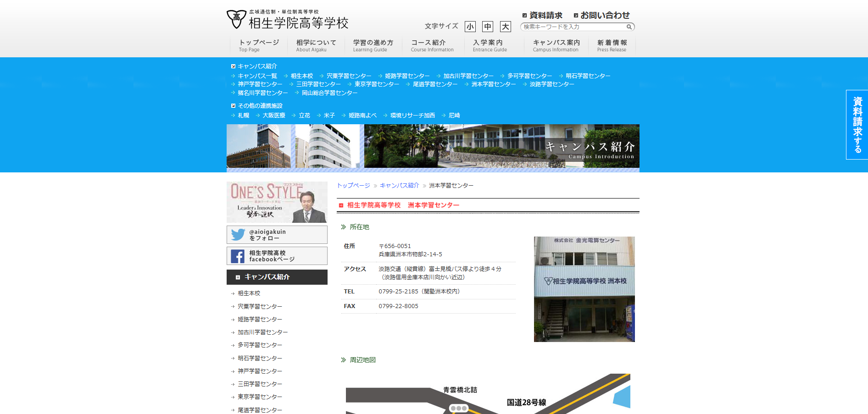This screenshot has height=414, width=868.
Task: Click the お問い合わせ header link
Action: tap(605, 16)
